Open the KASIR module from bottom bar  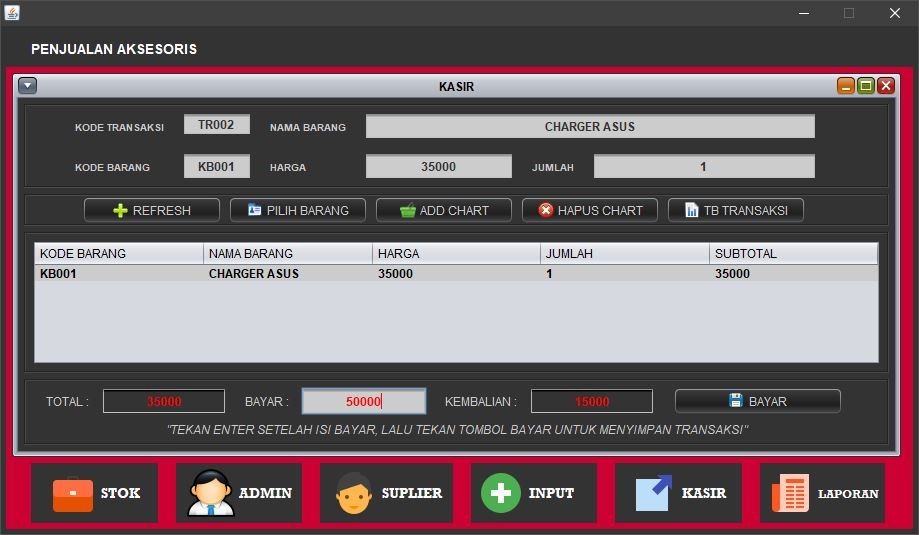[x=678, y=493]
